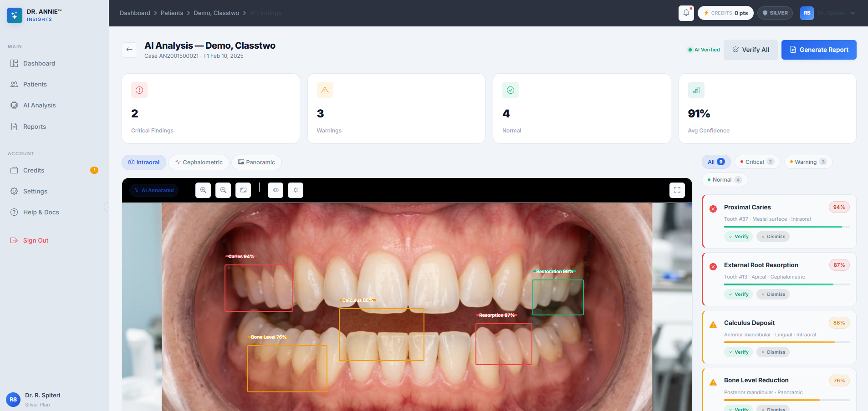Open the Bone Level Reduction finding card
This screenshot has height=411, width=868.
pyautogui.click(x=779, y=390)
